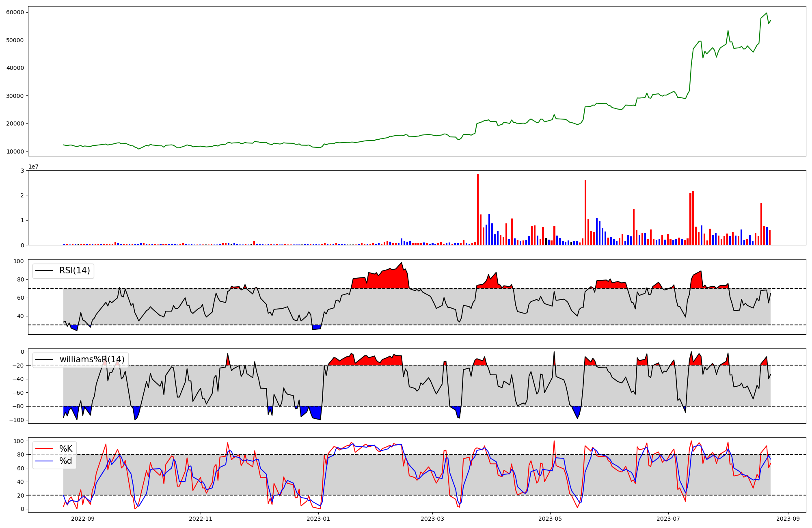Click the 2022-09 x-axis date label
This screenshot has width=812, height=528.
83,519
